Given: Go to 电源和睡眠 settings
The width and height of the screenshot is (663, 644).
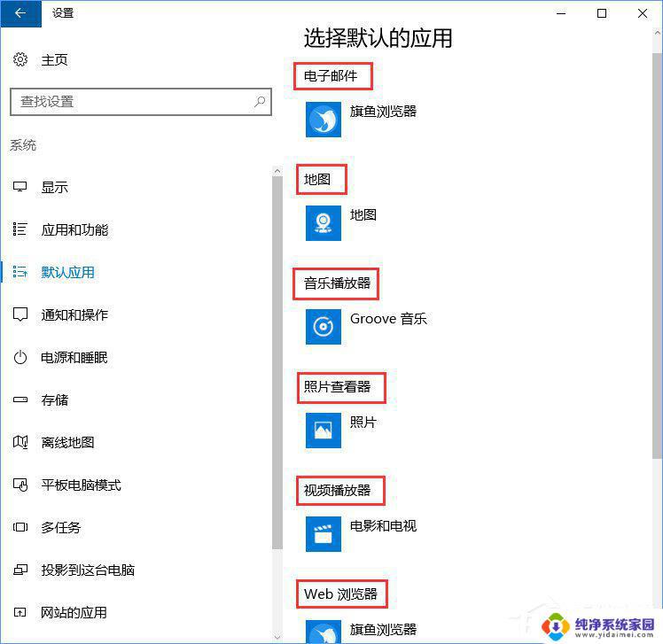Looking at the screenshot, I should tap(74, 358).
